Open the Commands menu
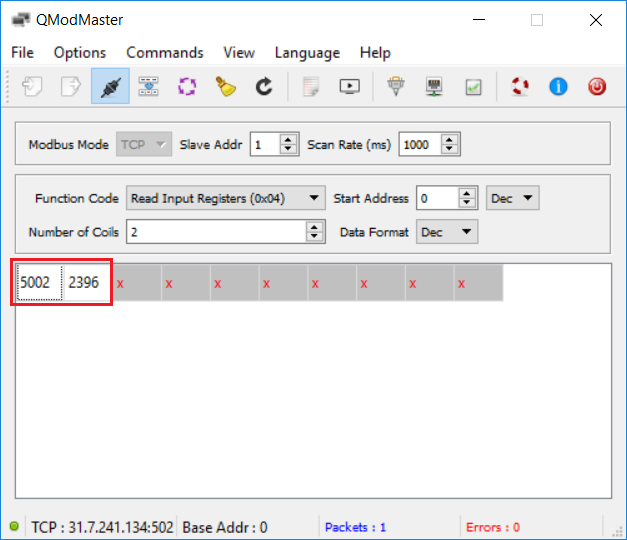627x540 pixels. (x=165, y=52)
